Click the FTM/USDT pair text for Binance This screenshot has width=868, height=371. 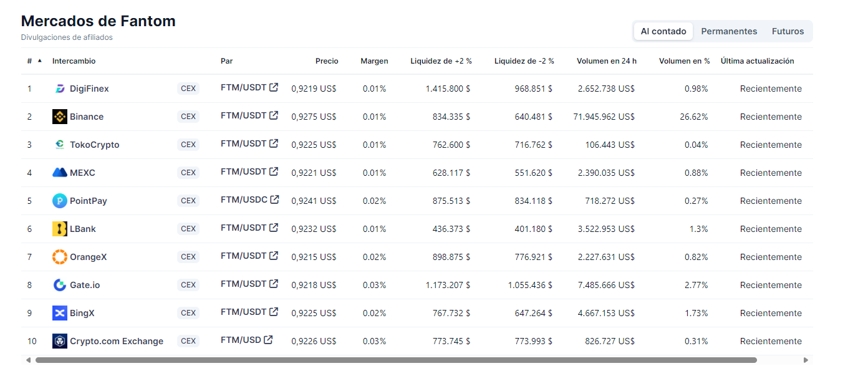[x=244, y=115]
